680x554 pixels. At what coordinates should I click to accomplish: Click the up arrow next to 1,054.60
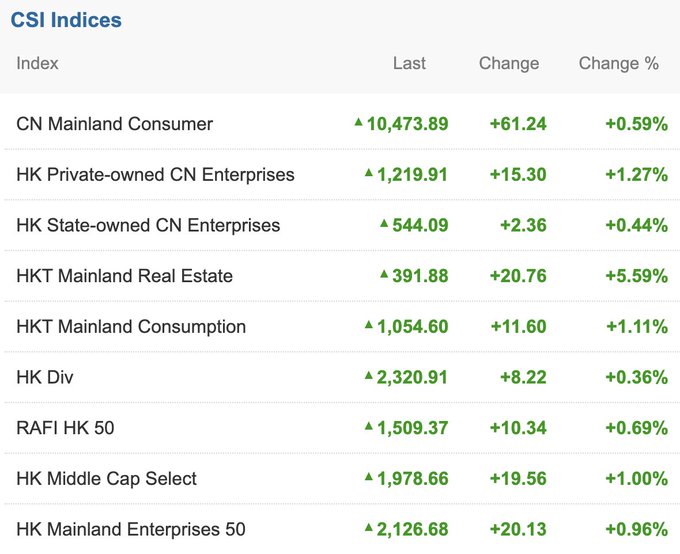point(369,325)
